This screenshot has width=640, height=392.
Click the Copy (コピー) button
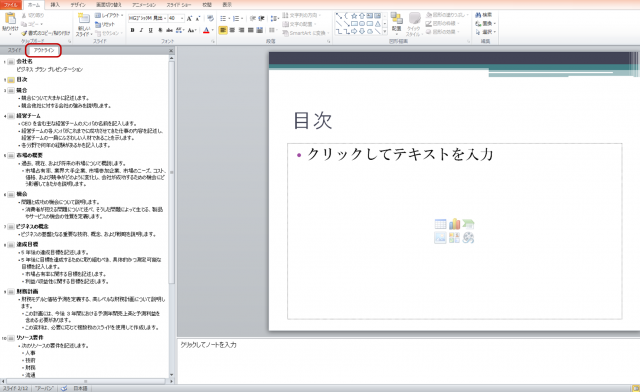tap(31, 24)
